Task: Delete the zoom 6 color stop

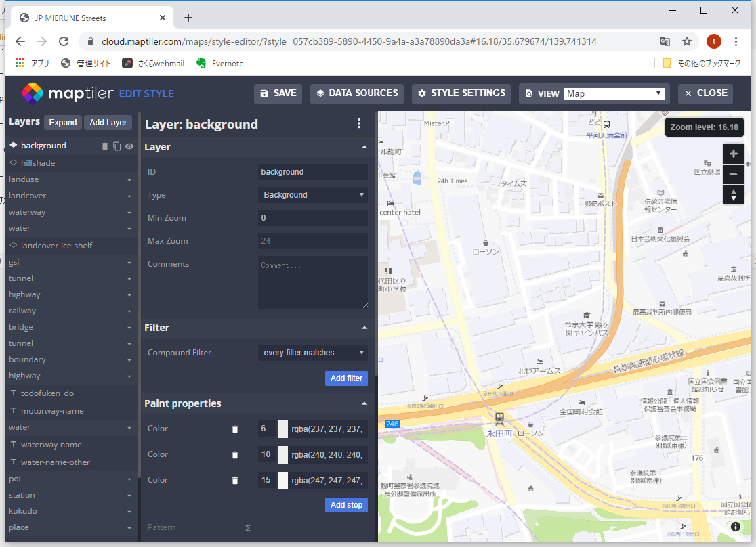Action: coord(235,429)
